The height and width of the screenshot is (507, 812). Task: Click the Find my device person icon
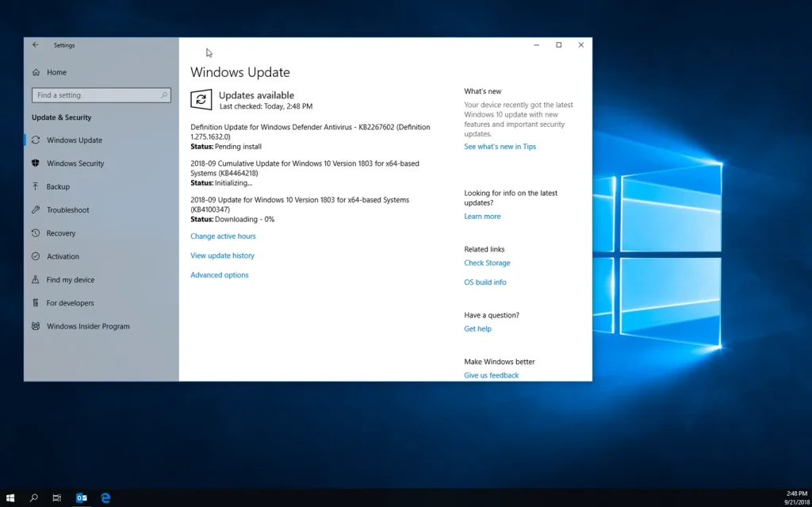coord(36,280)
